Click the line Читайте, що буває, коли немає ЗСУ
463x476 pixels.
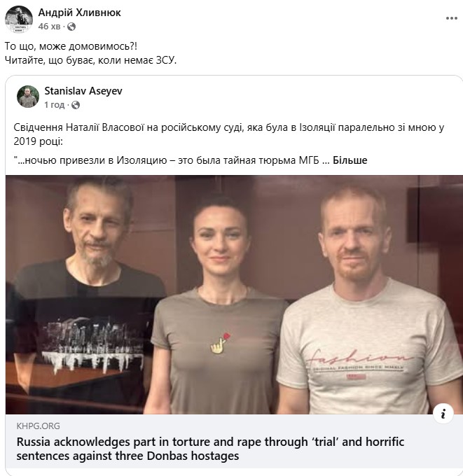pos(90,60)
